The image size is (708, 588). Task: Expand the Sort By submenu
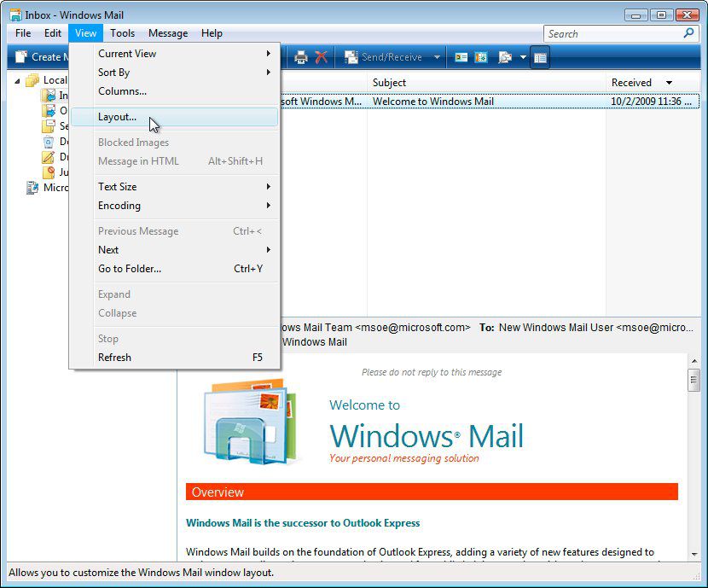(174, 73)
